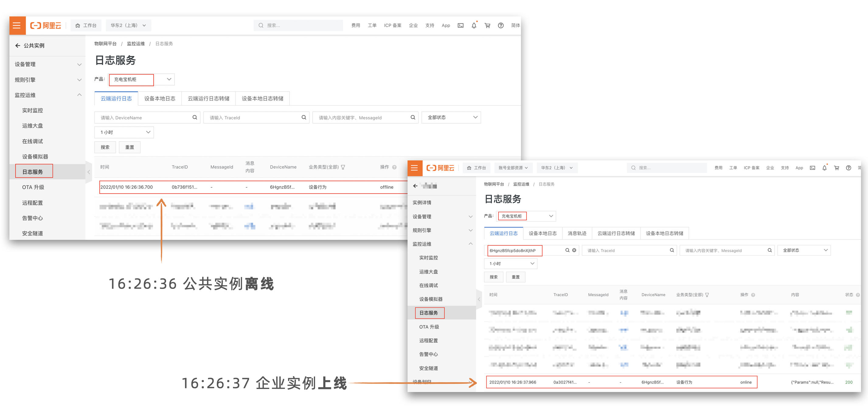The height and width of the screenshot is (417, 868).
Task: Clear the 6HgnzB5fcp5do8nXjthP device name field
Action: (x=574, y=250)
